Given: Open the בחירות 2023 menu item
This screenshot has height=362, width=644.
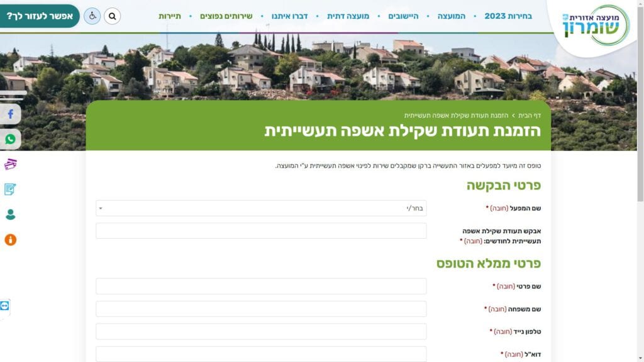Looking at the screenshot, I should tap(508, 16).
